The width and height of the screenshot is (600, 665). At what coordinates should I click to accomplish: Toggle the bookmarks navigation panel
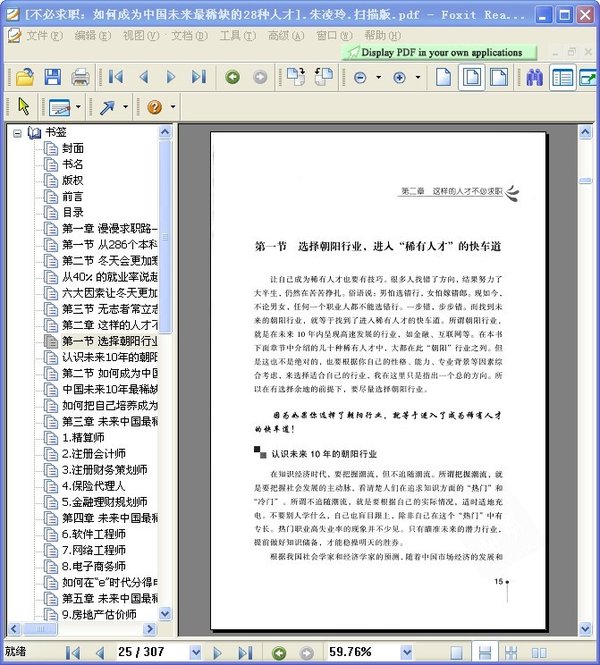563,77
